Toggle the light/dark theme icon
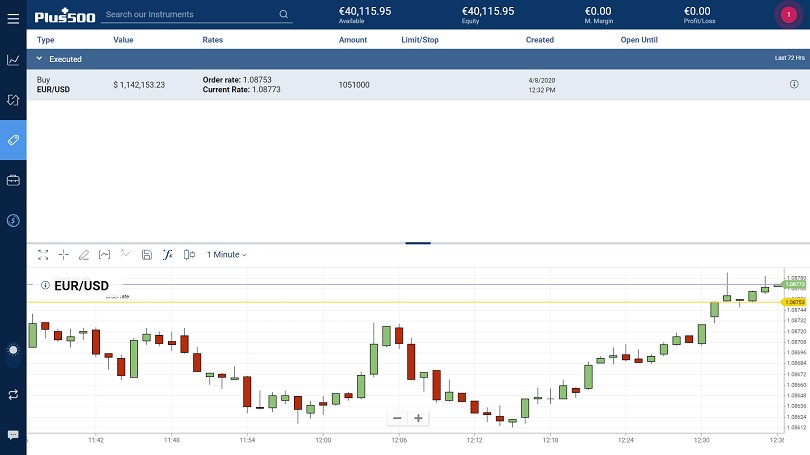810x455 pixels. coord(13,350)
